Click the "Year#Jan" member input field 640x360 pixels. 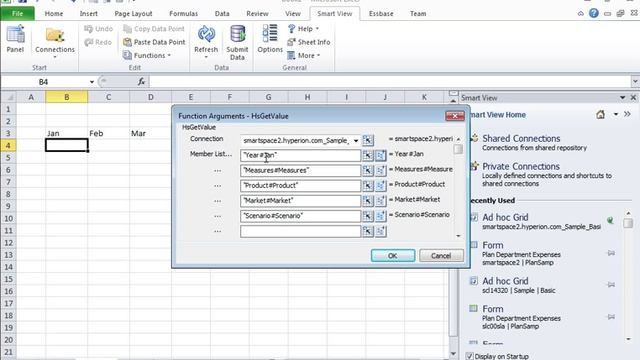point(300,155)
